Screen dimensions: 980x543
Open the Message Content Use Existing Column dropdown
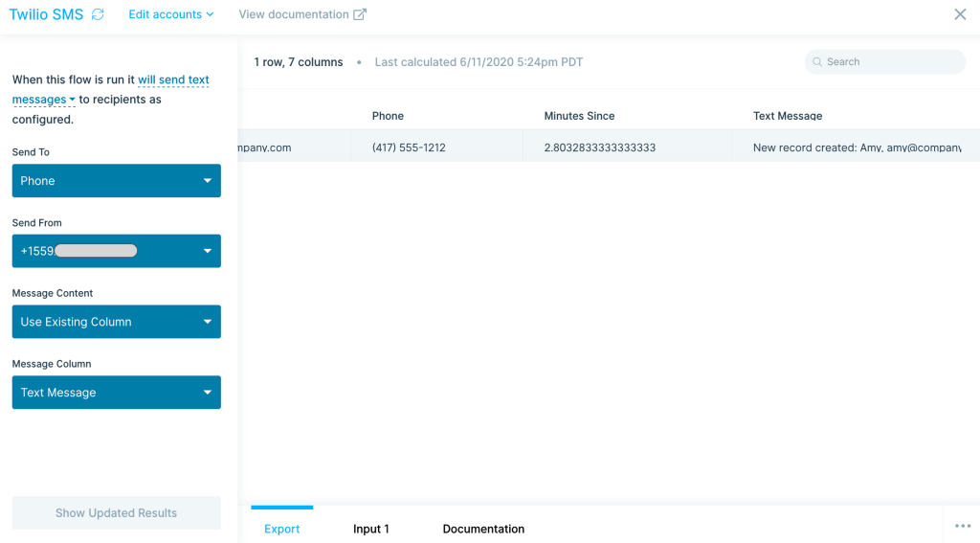116,322
